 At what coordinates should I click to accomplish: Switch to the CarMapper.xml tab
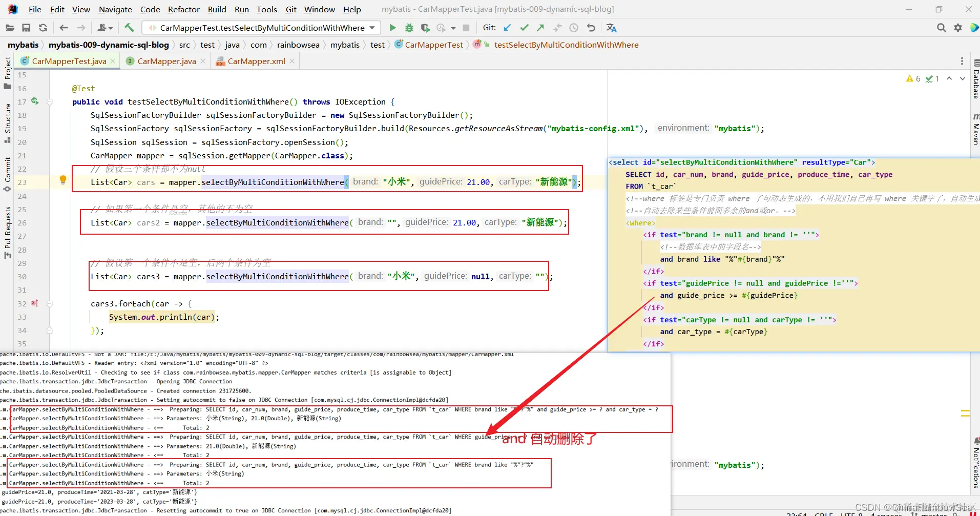[x=256, y=61]
